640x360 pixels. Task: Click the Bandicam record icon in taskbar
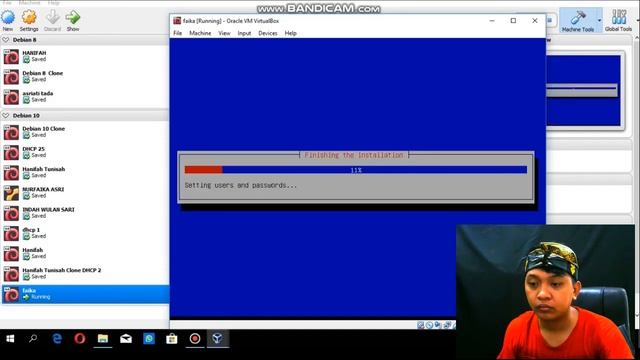(x=195, y=338)
